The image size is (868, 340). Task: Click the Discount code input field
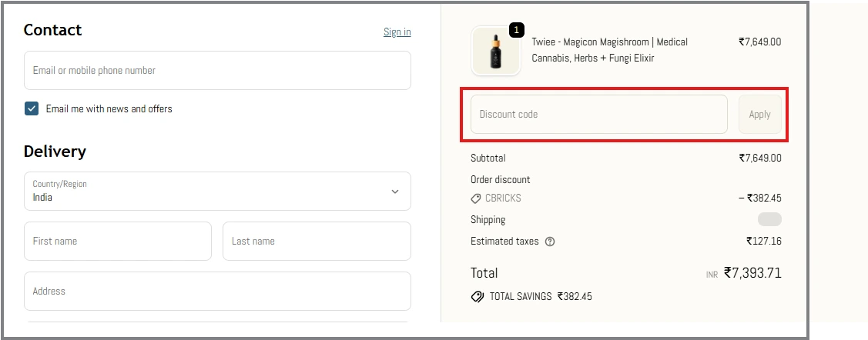(x=599, y=115)
